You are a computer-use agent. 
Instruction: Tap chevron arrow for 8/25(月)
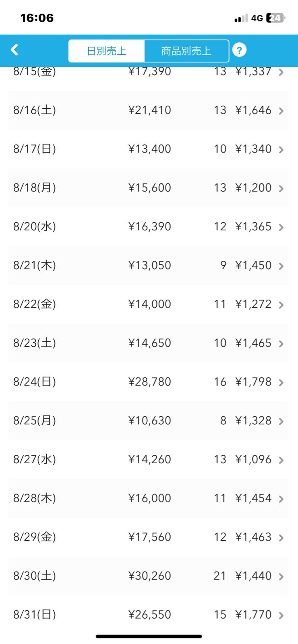coord(281,421)
